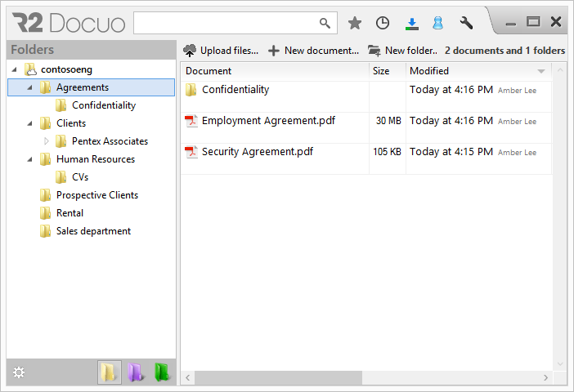Select the Employment Agreement.pdf row
The height and width of the screenshot is (392, 574).
[x=366, y=127]
